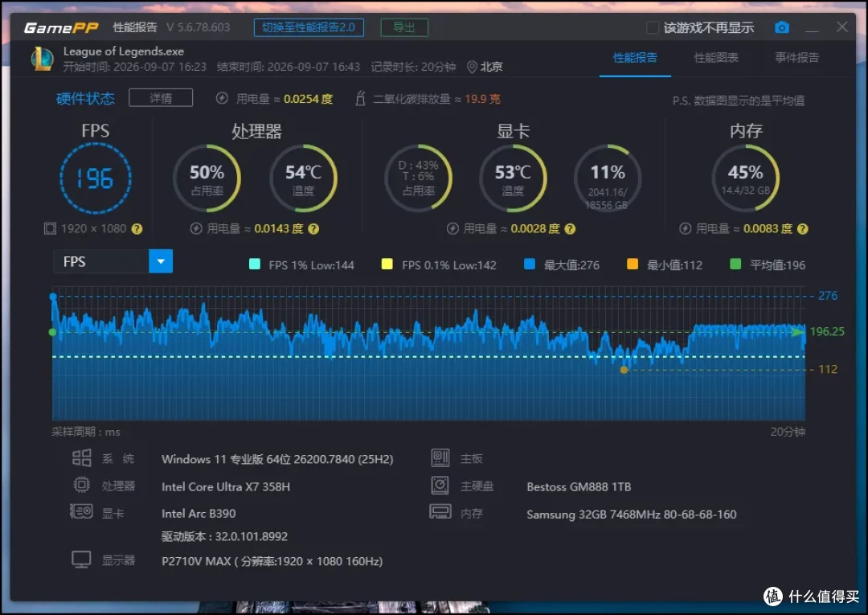Open help icon beside processor power 0.0143
The image size is (868, 615).
313,228
